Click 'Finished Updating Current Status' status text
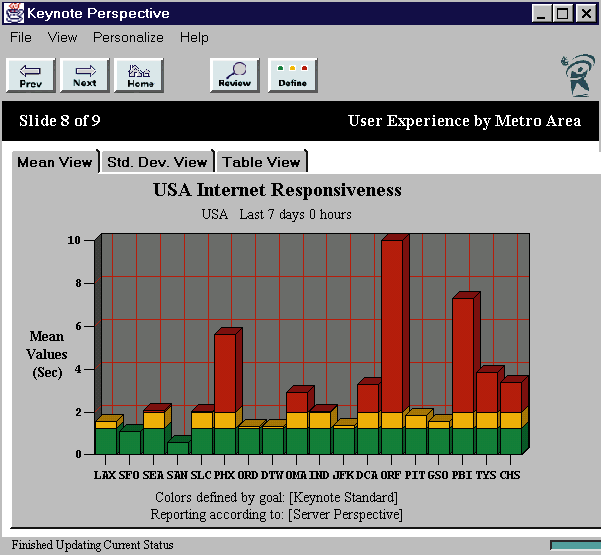The height and width of the screenshot is (555, 601). [x=92, y=545]
